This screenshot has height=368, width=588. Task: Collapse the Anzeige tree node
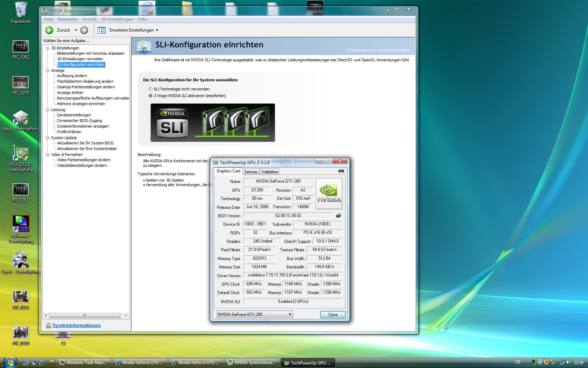pyautogui.click(x=48, y=70)
